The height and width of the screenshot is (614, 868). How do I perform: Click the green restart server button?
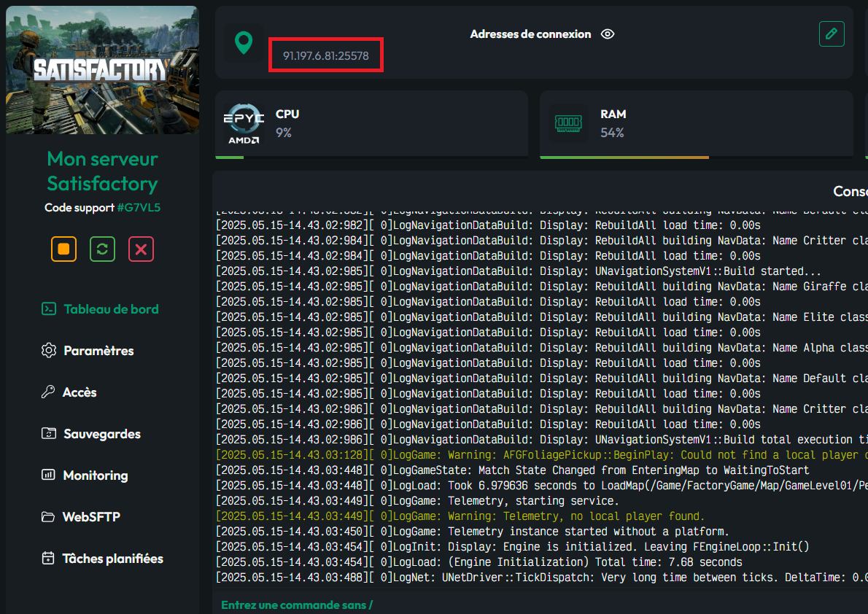pos(102,249)
